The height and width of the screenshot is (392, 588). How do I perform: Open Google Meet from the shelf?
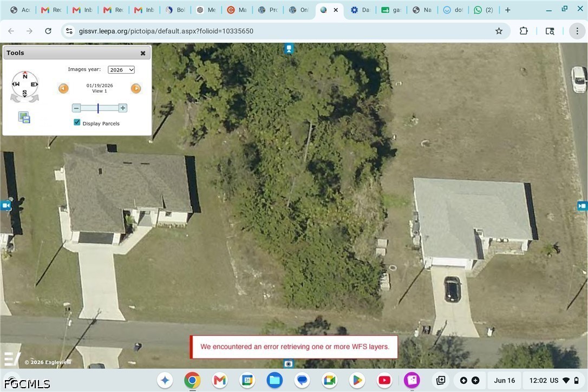coord(330,381)
